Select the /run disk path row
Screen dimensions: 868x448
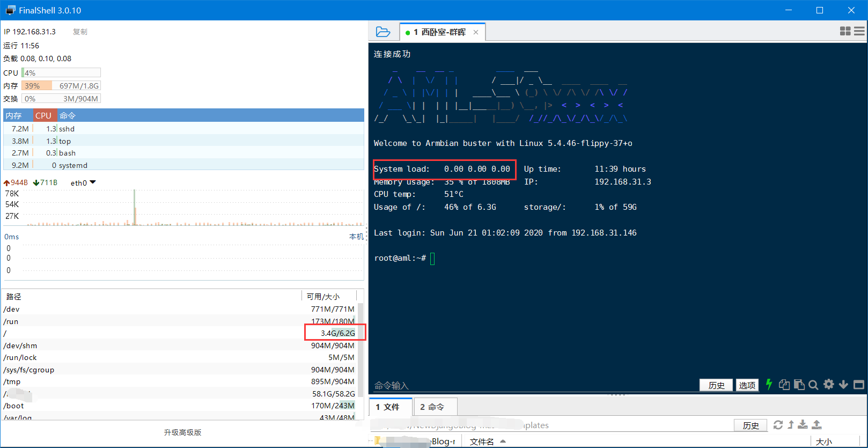[179, 321]
